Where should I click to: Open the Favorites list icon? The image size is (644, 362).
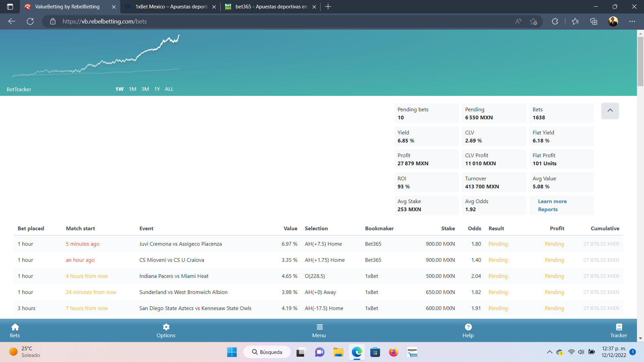coord(575,21)
